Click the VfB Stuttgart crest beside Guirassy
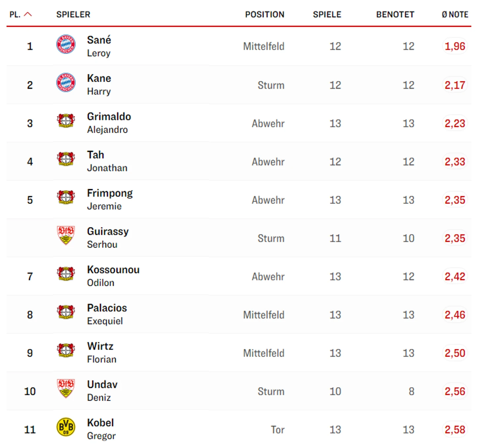 66,235
